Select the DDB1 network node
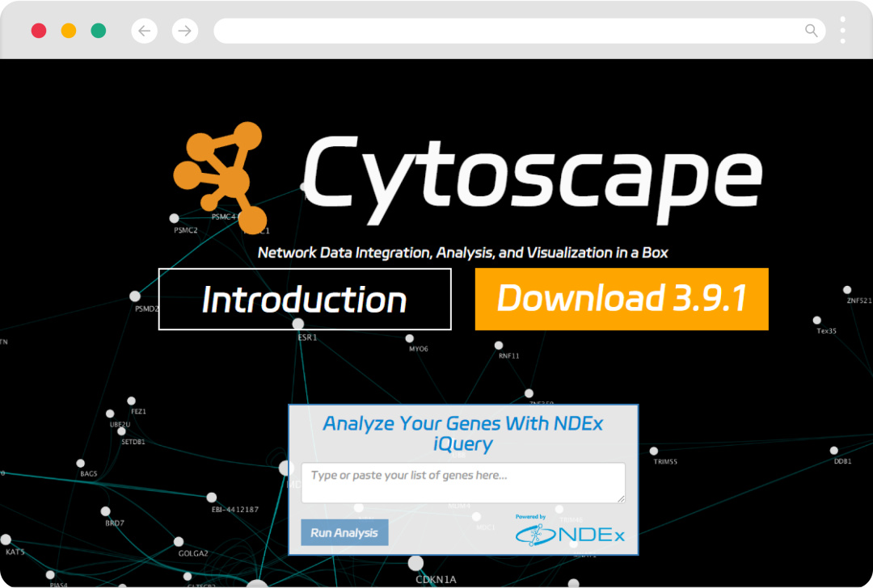 click(833, 451)
